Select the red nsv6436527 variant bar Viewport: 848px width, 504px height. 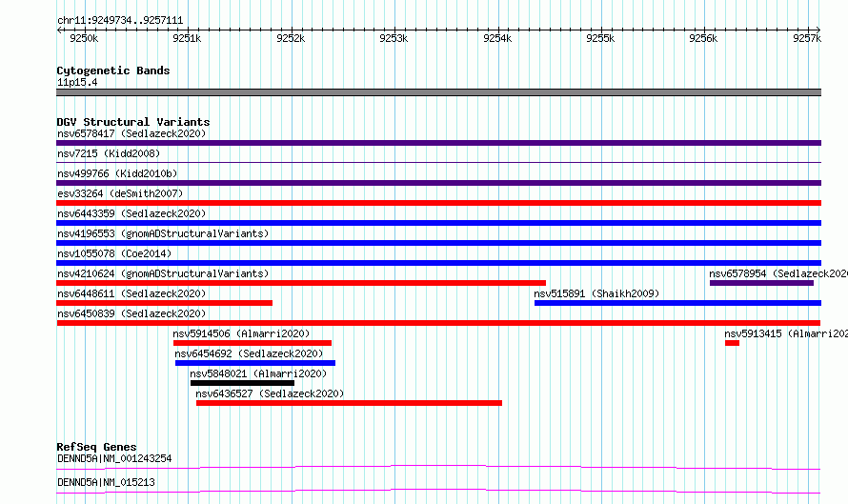coord(350,403)
